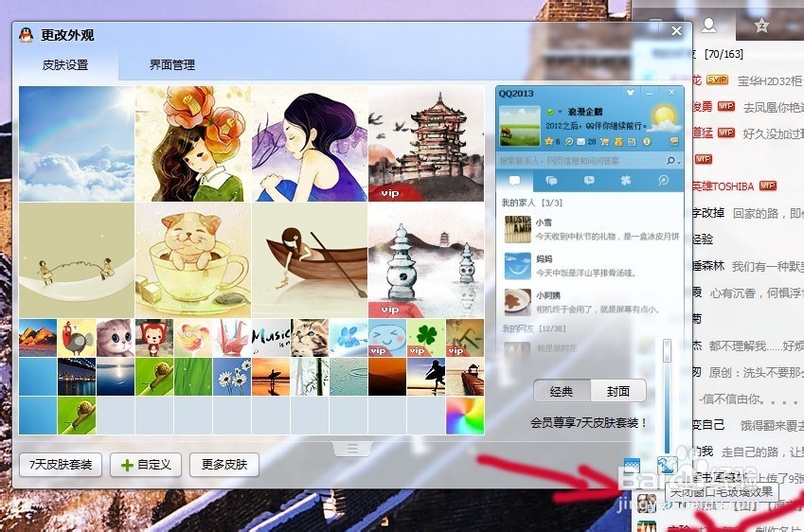The height and width of the screenshot is (532, 804).
Task: Pick the stone lantern vip skin
Action: 425,260
